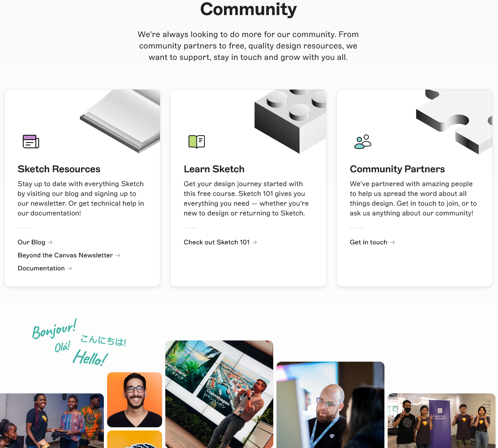Open the bald man with lanyard photo
The width and height of the screenshot is (498, 448).
point(330,405)
